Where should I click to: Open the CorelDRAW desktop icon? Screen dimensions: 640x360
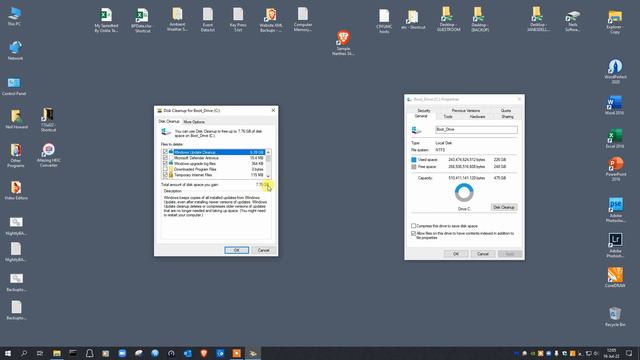[x=615, y=278]
